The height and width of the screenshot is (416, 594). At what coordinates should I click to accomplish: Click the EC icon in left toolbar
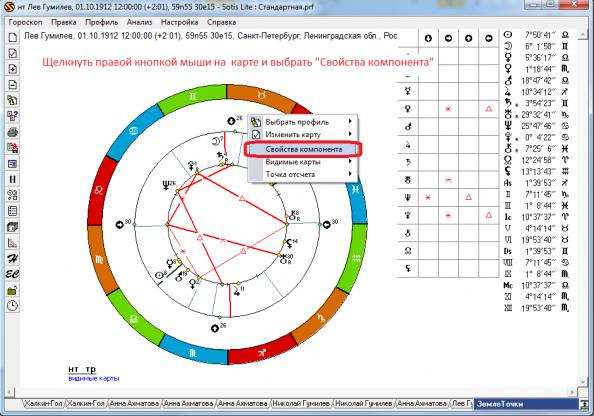(x=13, y=274)
